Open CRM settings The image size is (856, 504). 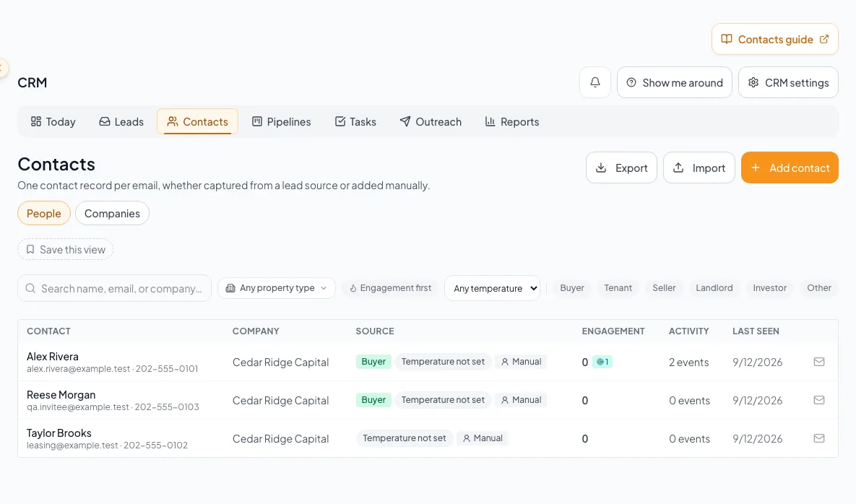click(788, 82)
